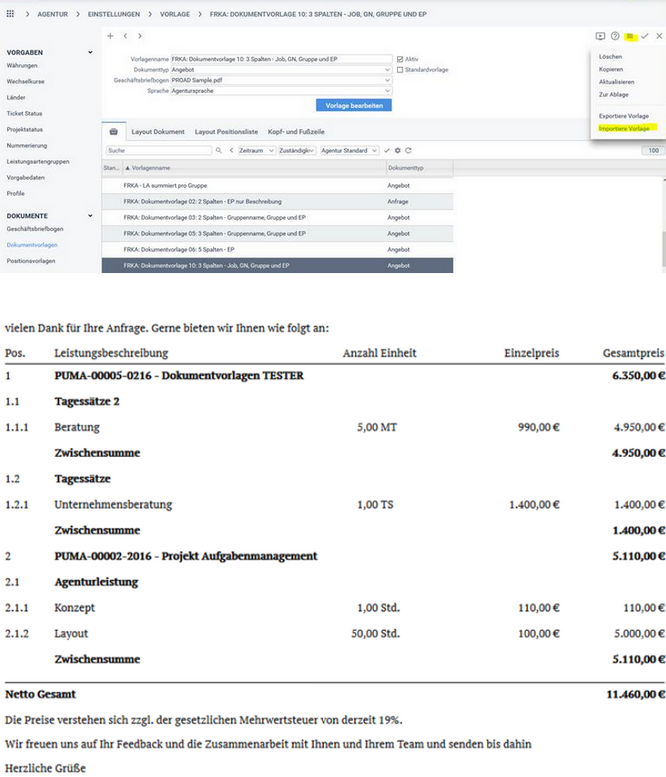Enable the Standardvorlage checkbox
666x777 pixels.
coord(400,69)
